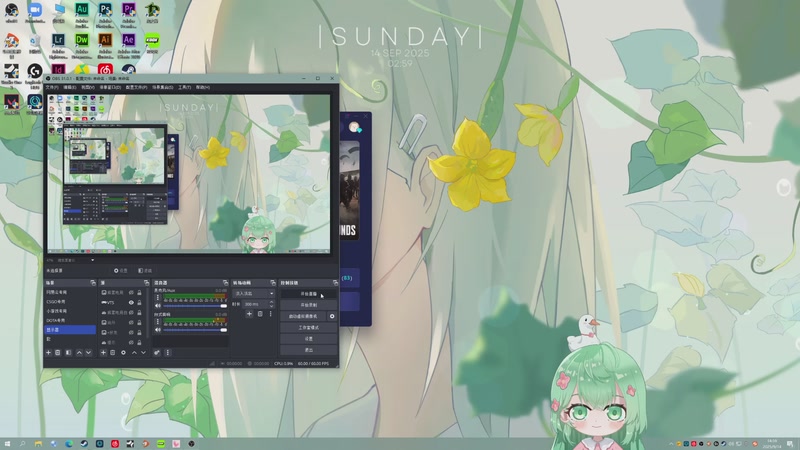The image size is (800, 450).
Task: Open second mixer channel three-dot options
Action: (157, 322)
